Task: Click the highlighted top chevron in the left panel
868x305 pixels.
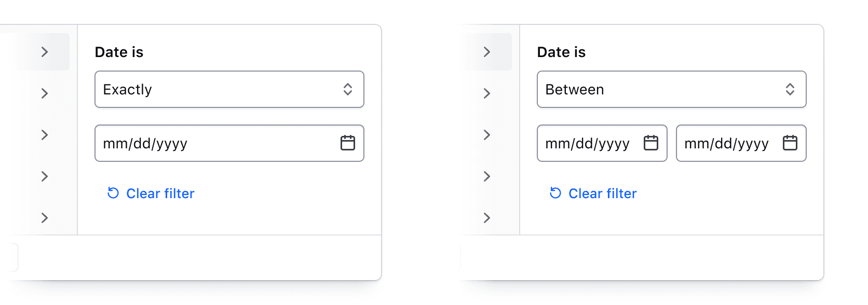Action: 45,52
